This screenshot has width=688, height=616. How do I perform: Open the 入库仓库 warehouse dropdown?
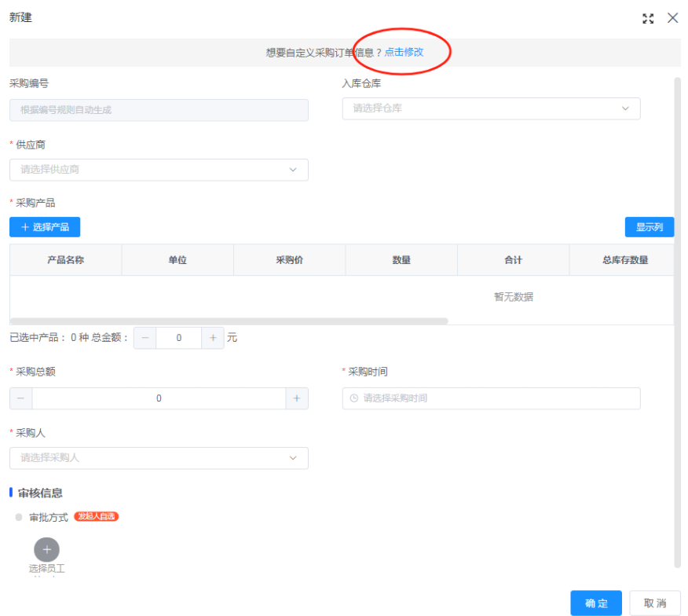491,108
